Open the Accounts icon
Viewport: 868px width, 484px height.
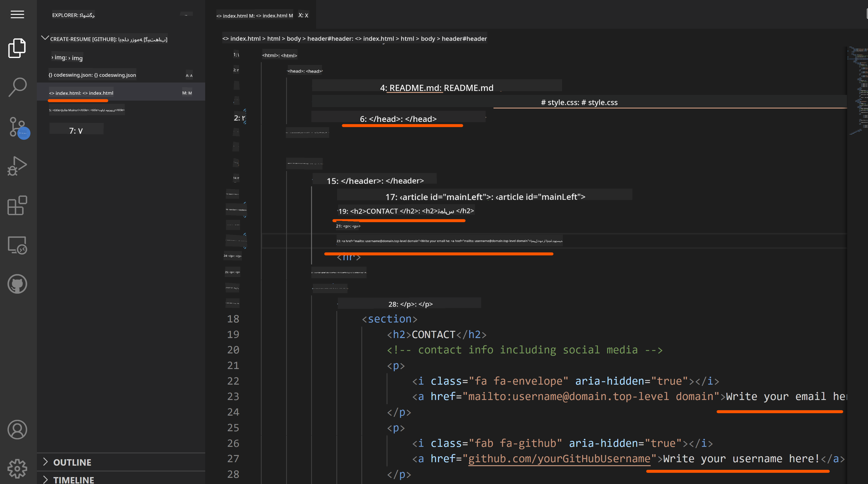pos(17,429)
